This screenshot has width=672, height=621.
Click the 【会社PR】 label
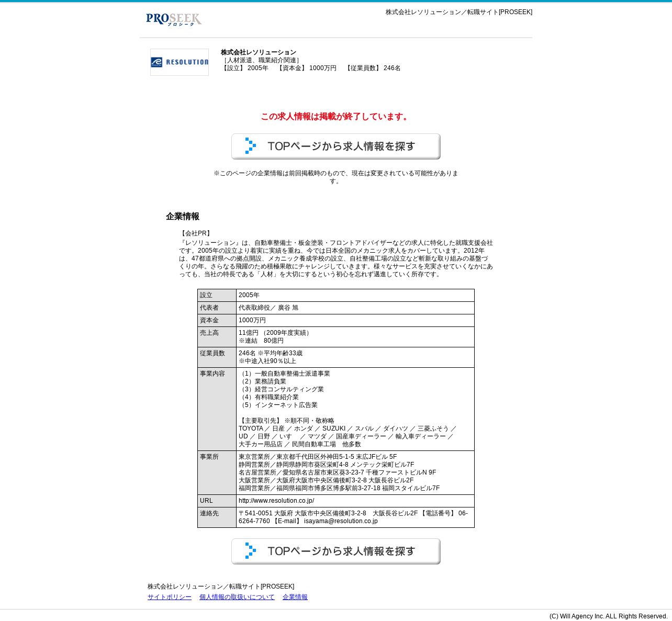point(196,233)
